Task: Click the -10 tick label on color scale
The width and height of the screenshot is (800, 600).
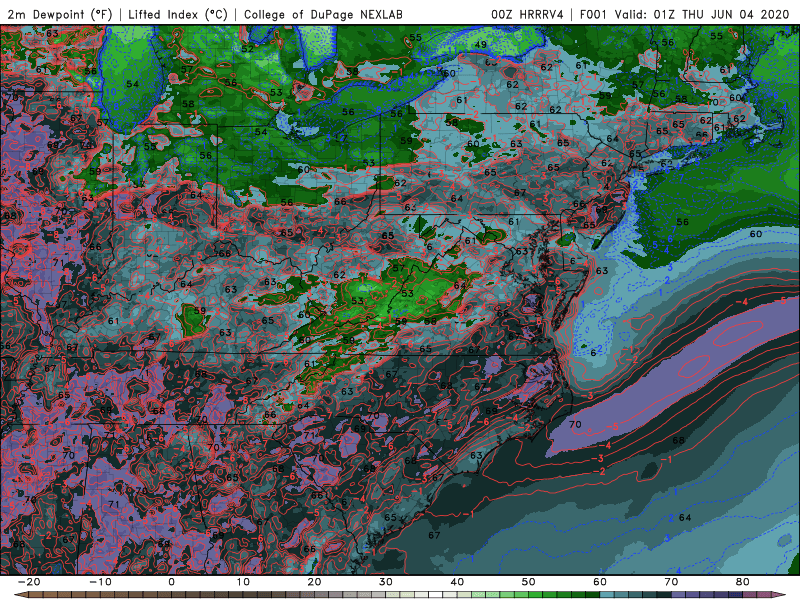Action: (x=100, y=582)
